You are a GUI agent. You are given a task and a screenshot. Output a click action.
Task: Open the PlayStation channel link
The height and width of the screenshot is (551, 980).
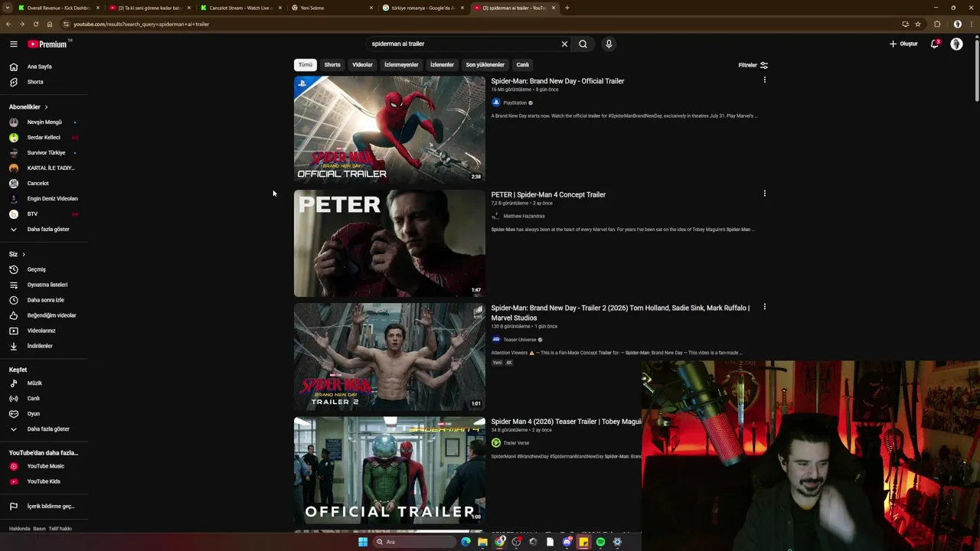click(x=514, y=103)
